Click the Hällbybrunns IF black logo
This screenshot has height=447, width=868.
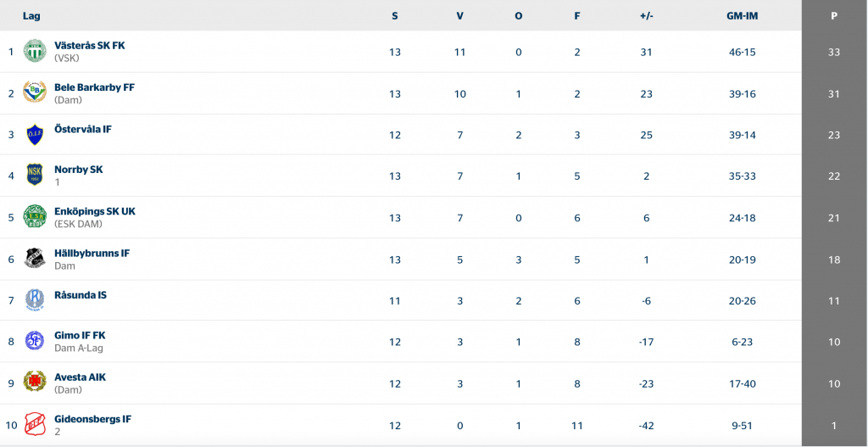click(x=35, y=258)
